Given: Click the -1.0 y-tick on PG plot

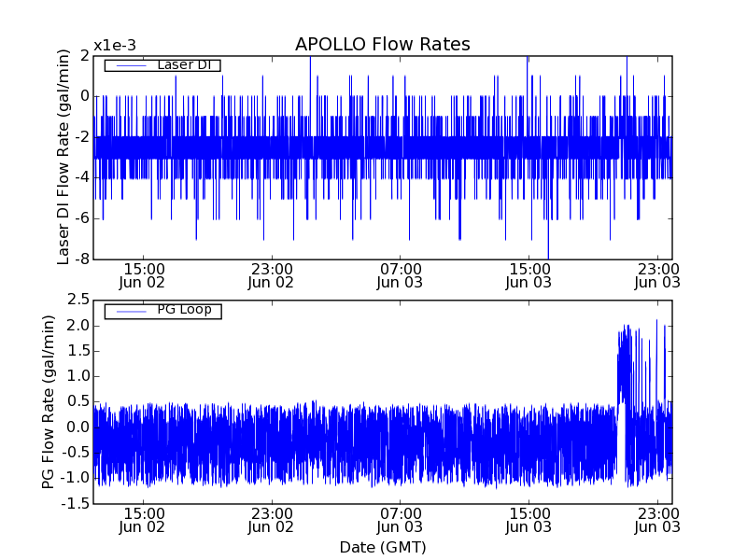Looking at the screenshot, I should [76, 478].
